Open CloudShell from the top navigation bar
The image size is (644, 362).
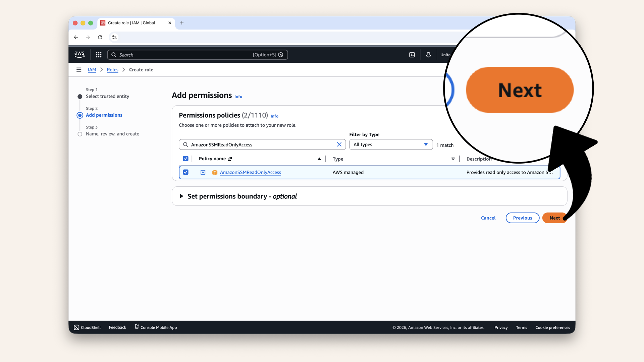[x=412, y=55]
